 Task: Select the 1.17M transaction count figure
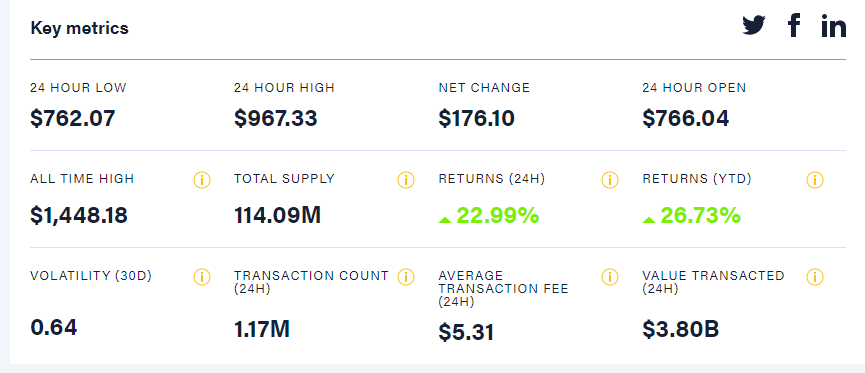[262, 329]
